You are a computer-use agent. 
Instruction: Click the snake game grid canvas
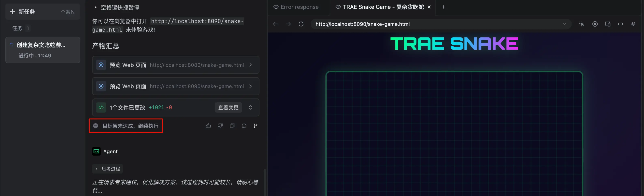(454, 134)
